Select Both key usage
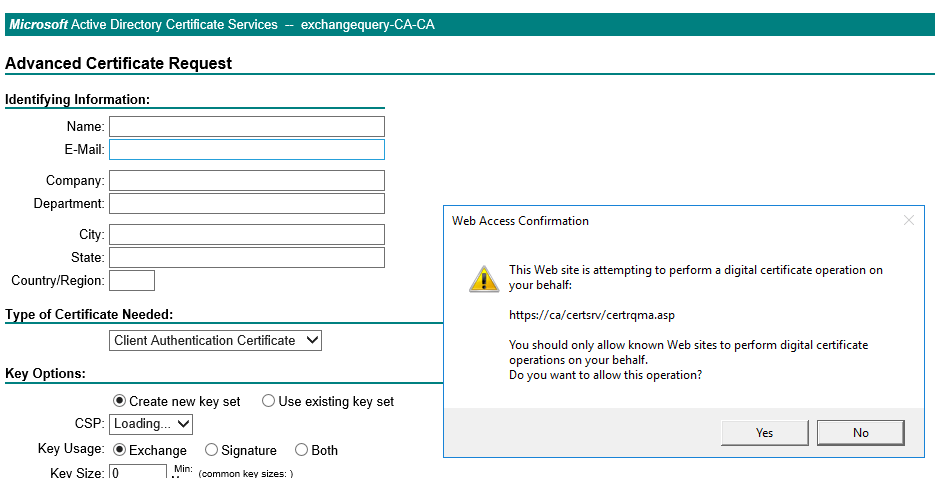Image resolution: width=935 pixels, height=478 pixels. (x=302, y=449)
